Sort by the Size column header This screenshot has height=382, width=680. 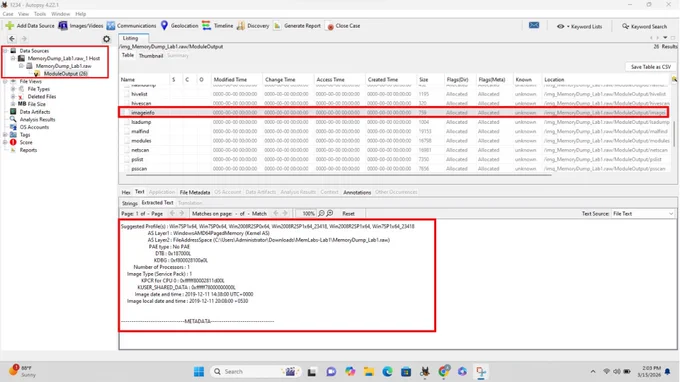click(429, 79)
